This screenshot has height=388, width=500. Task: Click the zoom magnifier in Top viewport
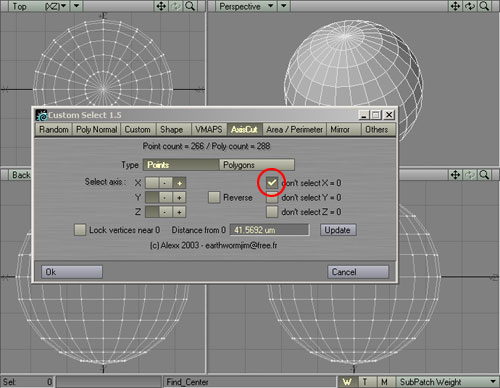tap(190, 6)
